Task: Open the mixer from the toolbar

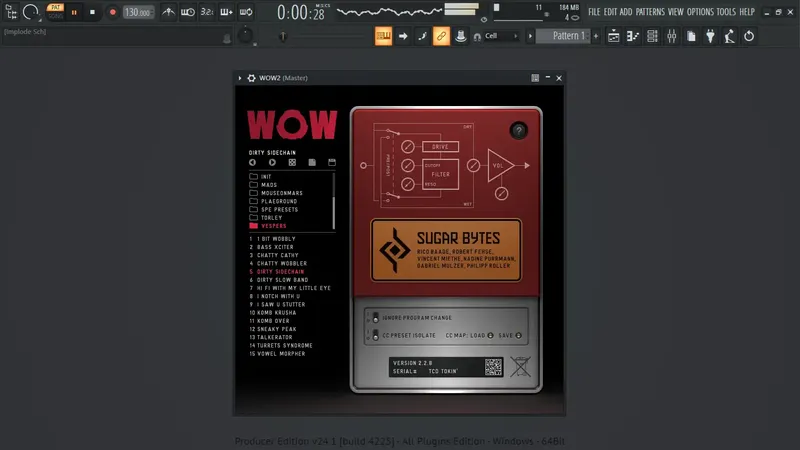Action: coord(671,36)
